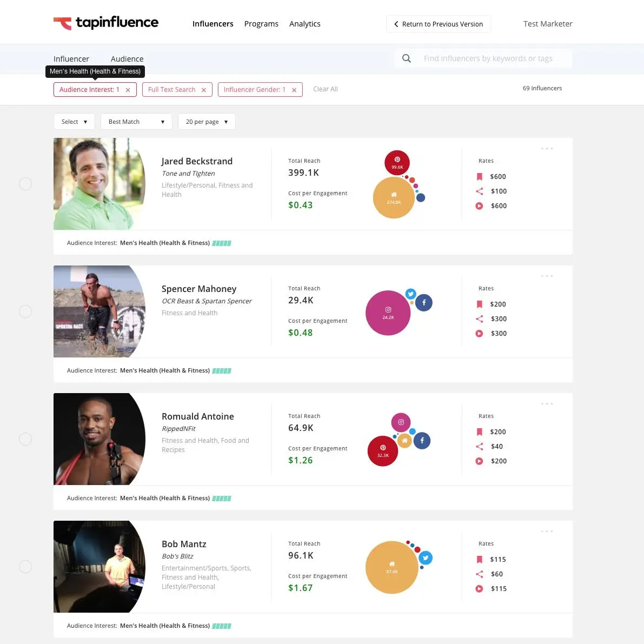Click Jared Beckstrand's audience interest strength bar
The width and height of the screenshot is (644, 644).
point(221,243)
